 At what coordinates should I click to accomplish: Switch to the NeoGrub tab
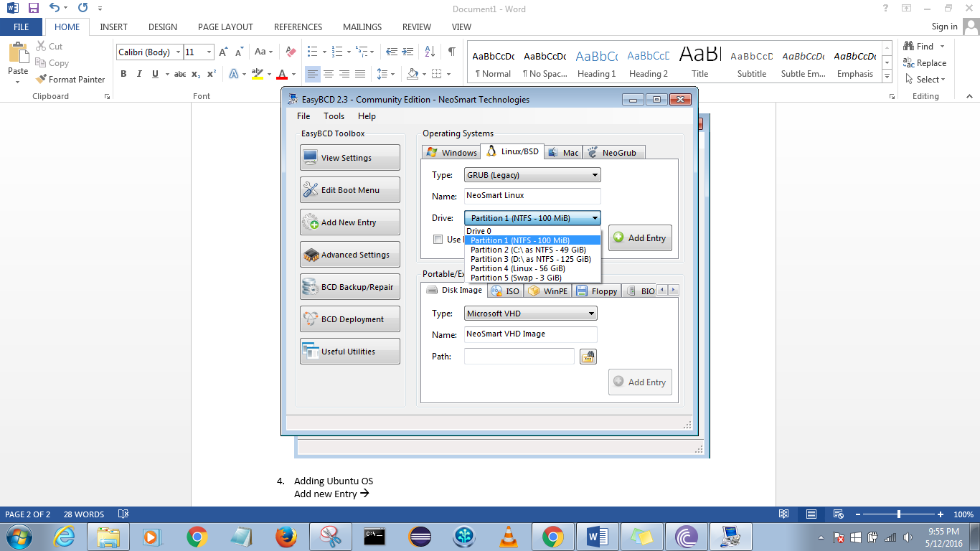(614, 152)
